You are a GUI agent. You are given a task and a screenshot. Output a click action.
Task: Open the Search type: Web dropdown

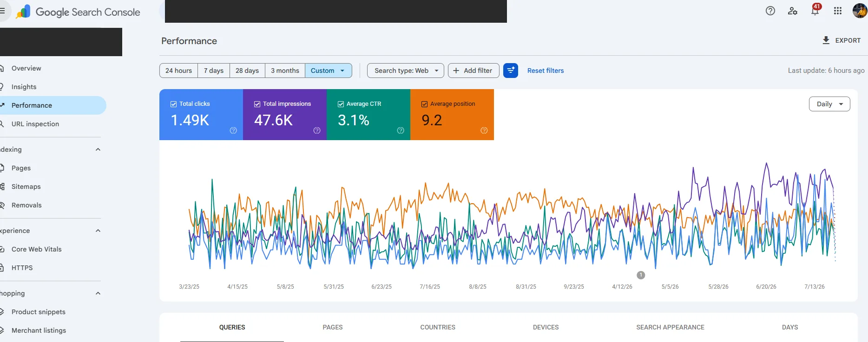pos(406,71)
